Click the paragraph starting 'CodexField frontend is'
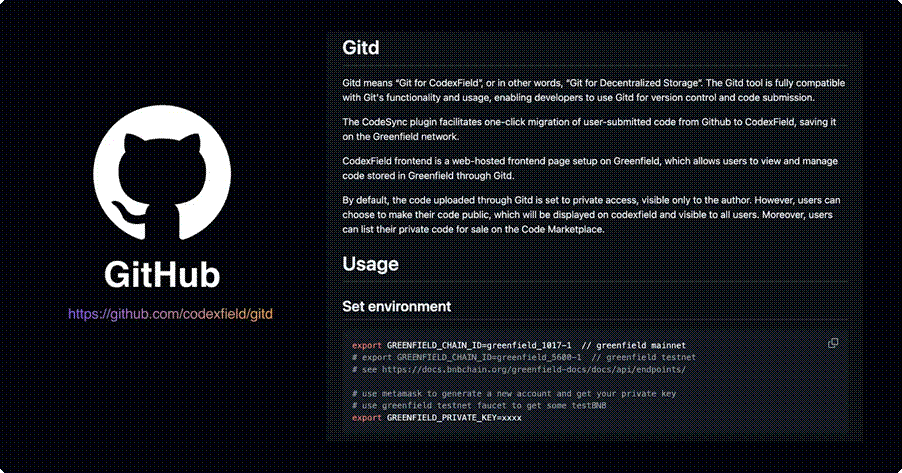 click(590, 169)
